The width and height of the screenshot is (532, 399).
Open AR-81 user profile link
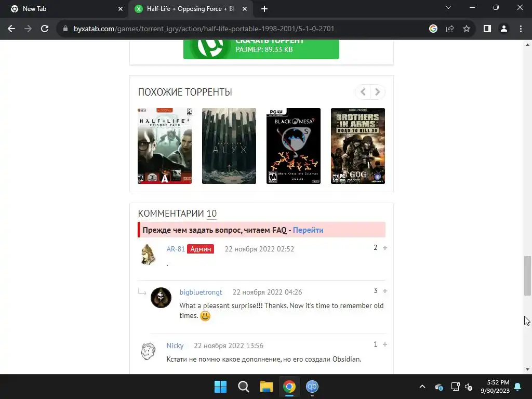coord(176,249)
